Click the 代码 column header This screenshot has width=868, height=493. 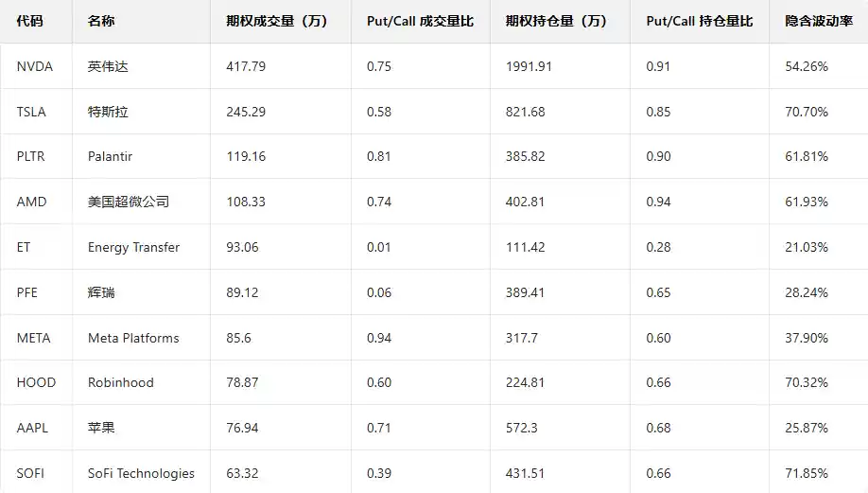[x=30, y=21]
